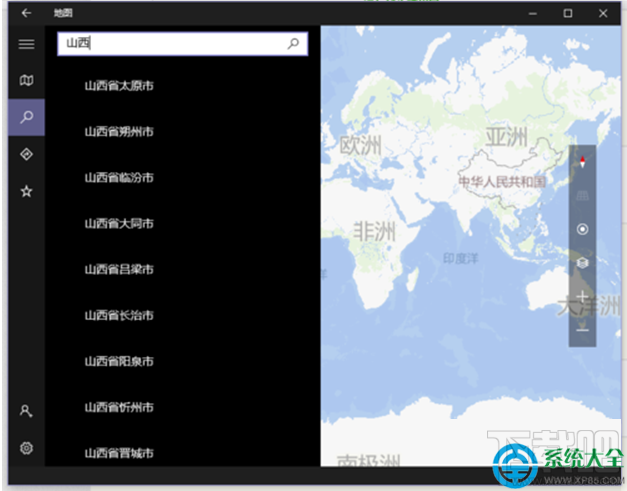Click the magnifier in search box
This screenshot has width=627, height=491.
pyautogui.click(x=293, y=44)
